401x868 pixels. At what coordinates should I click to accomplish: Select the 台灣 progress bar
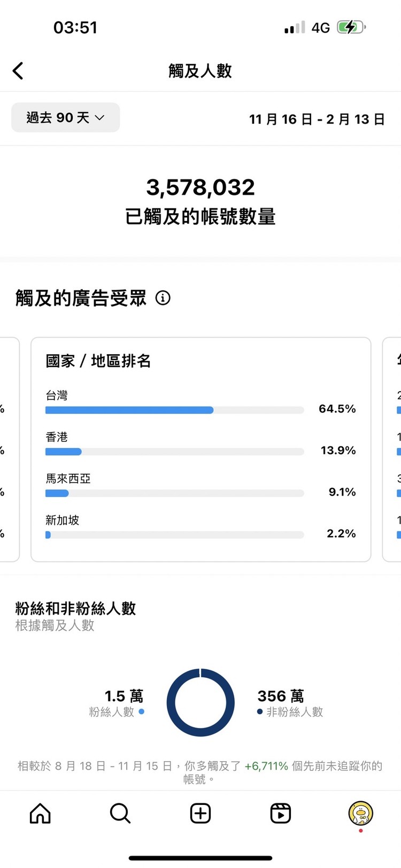click(x=174, y=410)
